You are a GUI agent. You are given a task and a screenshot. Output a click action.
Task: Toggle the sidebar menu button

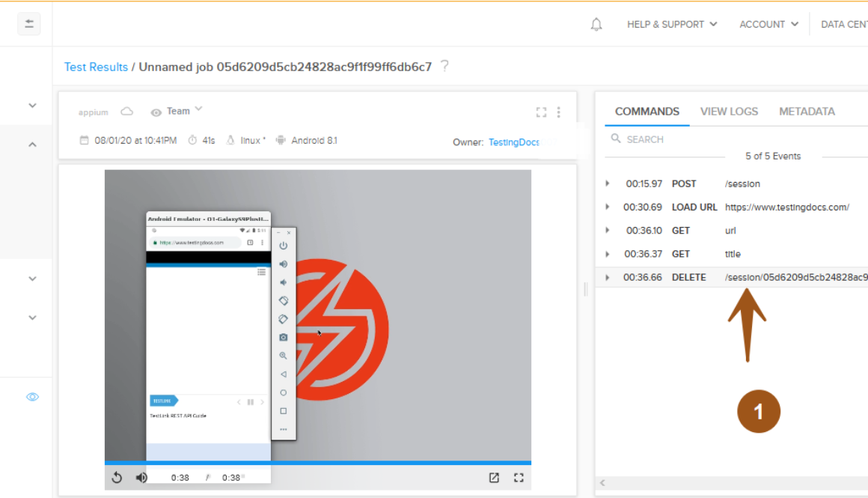tap(28, 24)
